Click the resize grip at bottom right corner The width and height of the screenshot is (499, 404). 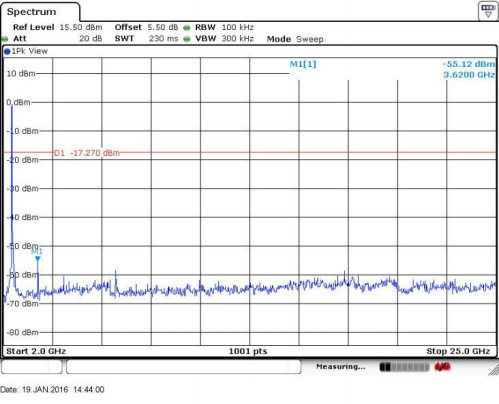pyautogui.click(x=494, y=370)
